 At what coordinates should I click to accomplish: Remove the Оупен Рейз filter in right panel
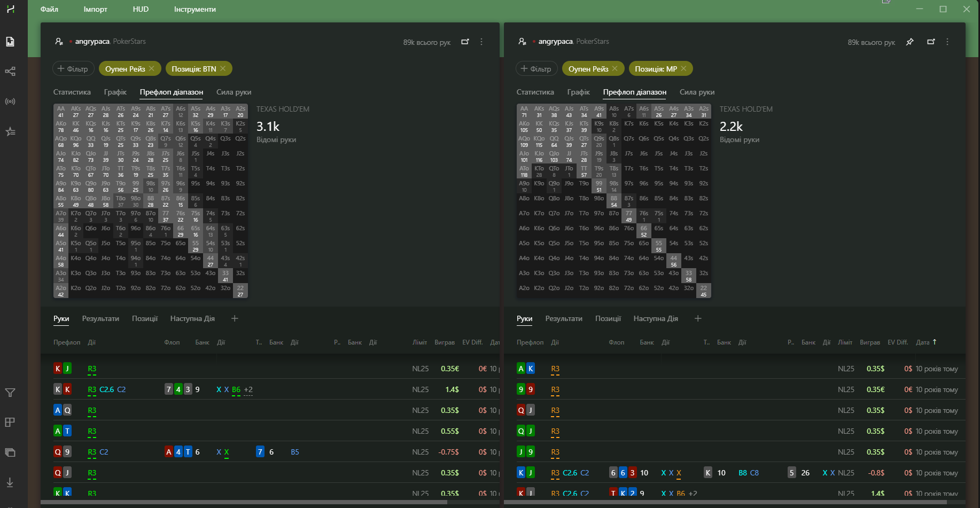[x=615, y=68]
